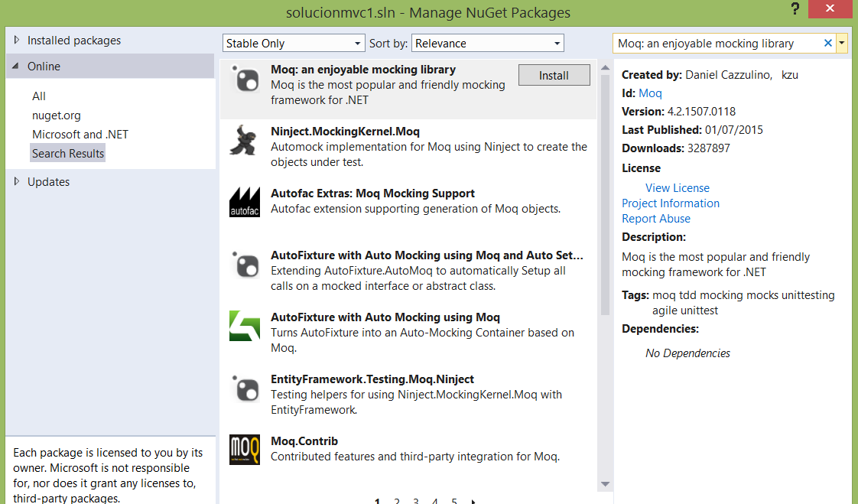Viewport: 858px width, 504px height.
Task: Clear the search box with the X icon
Action: [828, 44]
